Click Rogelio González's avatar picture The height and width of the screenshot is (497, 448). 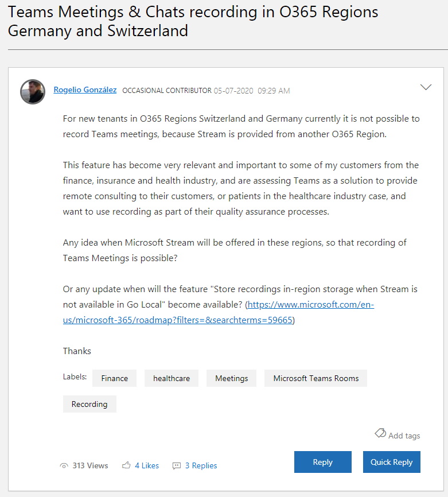(x=33, y=92)
